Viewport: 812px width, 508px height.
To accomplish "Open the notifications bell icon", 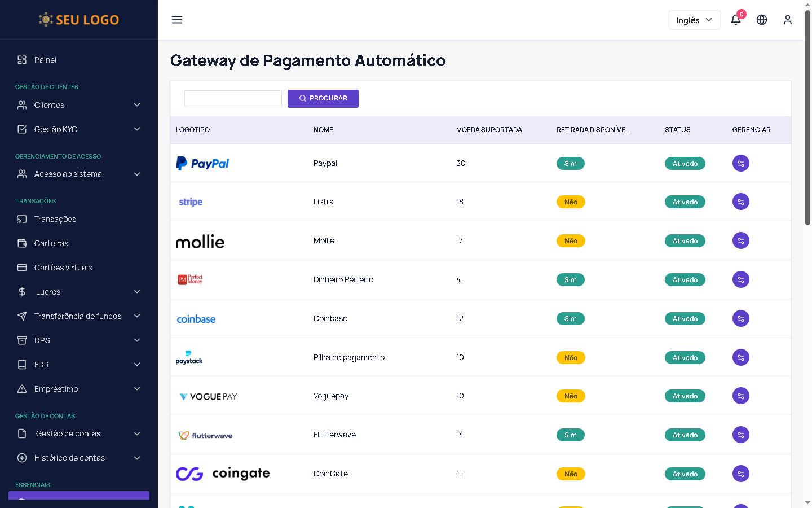I will pos(736,20).
